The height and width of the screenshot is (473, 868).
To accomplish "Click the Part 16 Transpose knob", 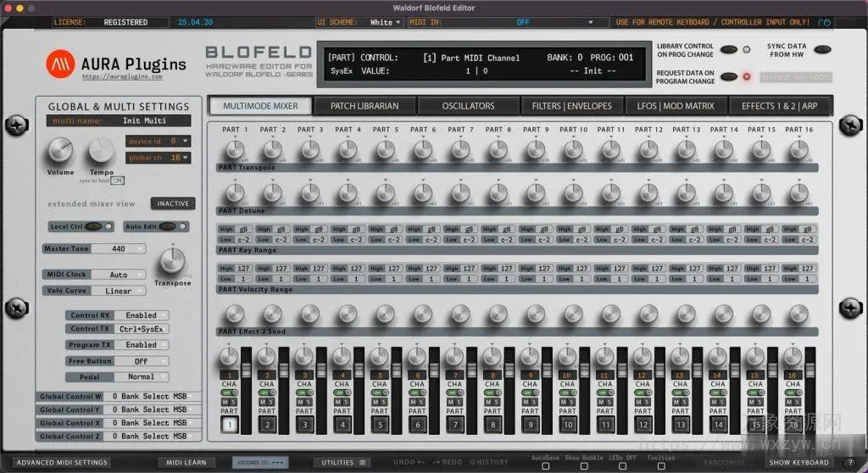I will coord(798,149).
